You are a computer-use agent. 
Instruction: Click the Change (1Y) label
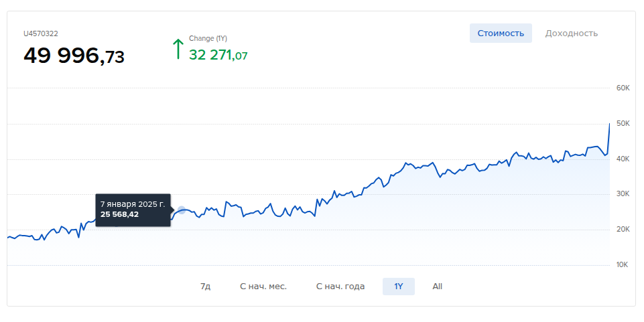click(208, 39)
